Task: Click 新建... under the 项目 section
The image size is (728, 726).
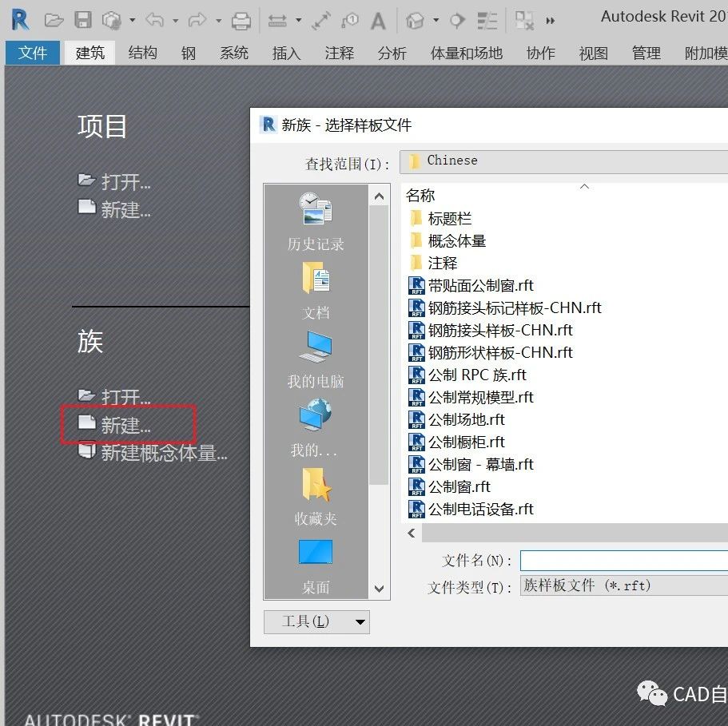Action: tap(114, 209)
